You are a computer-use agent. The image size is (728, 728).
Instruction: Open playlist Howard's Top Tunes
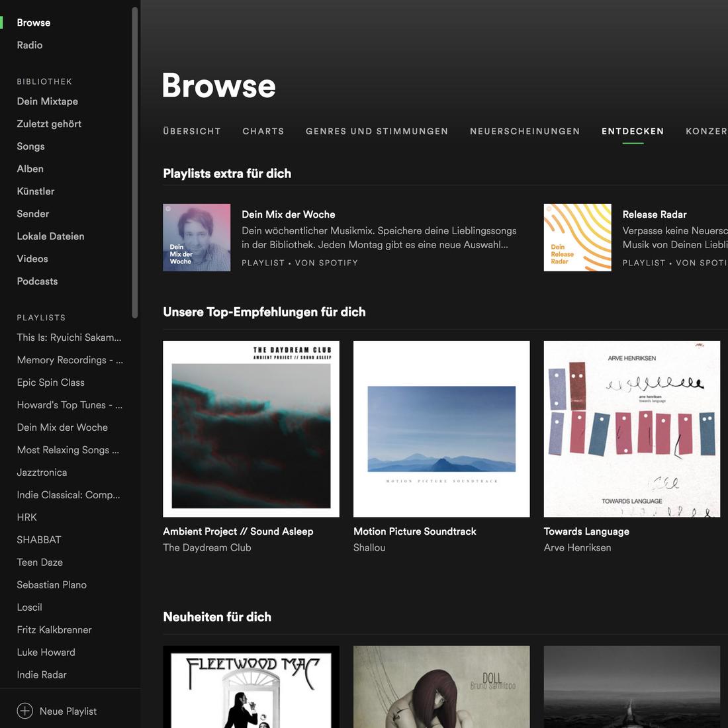click(x=69, y=405)
